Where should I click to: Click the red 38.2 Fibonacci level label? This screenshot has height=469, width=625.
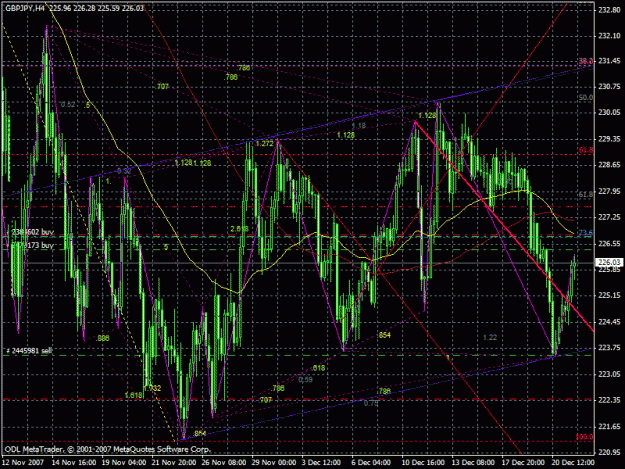click(x=586, y=61)
